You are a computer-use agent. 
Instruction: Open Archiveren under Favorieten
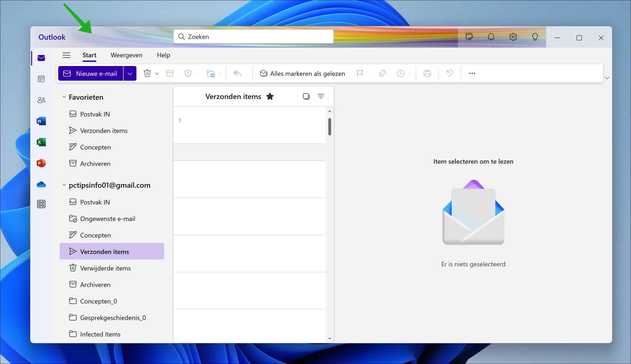[112, 163]
